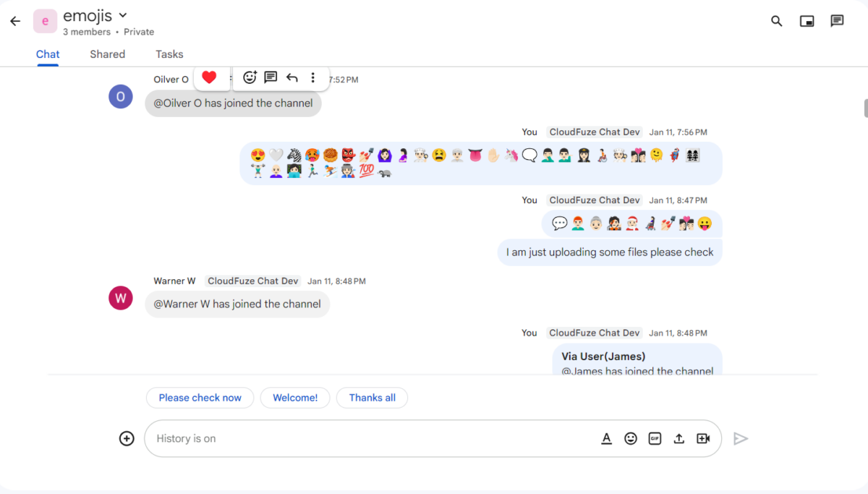Open the add reaction icon on Oilver's message
This screenshot has height=494, width=868.
point(250,77)
